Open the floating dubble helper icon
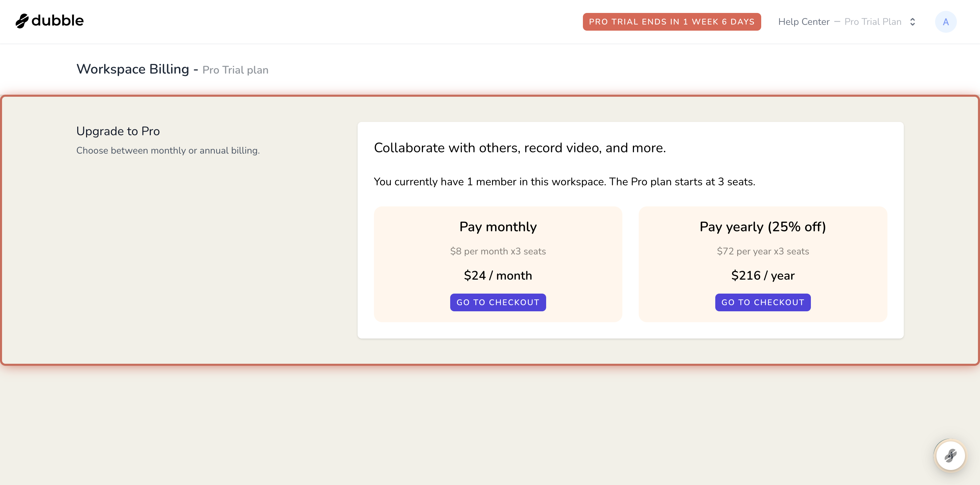This screenshot has width=980, height=485. [x=950, y=455]
